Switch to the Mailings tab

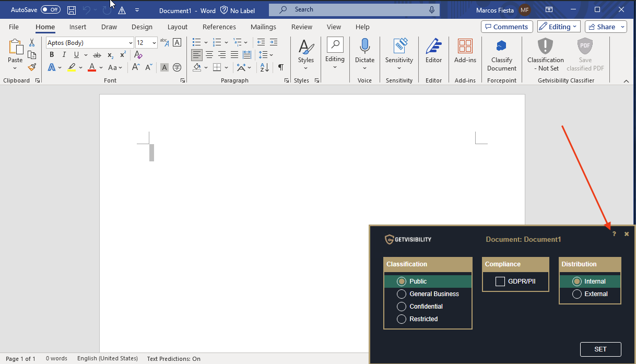(263, 27)
